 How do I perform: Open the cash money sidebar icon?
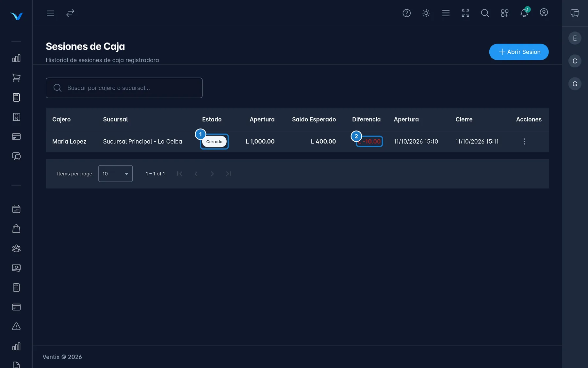[x=16, y=268]
